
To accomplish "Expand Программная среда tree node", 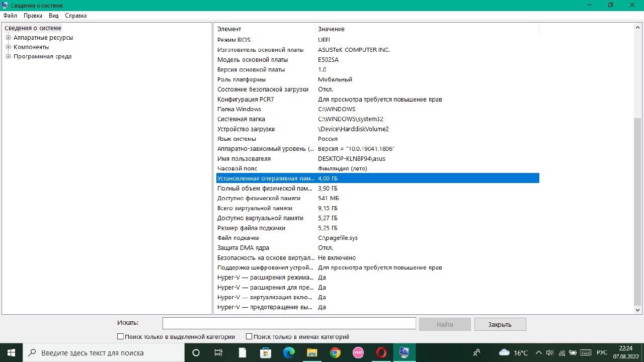I will pyautogui.click(x=8, y=56).
